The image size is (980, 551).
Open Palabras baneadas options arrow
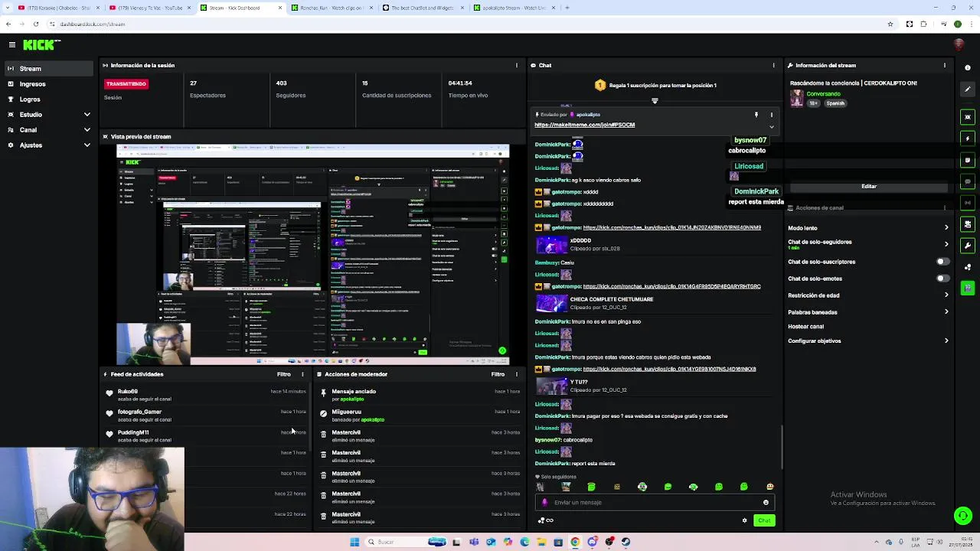946,312
